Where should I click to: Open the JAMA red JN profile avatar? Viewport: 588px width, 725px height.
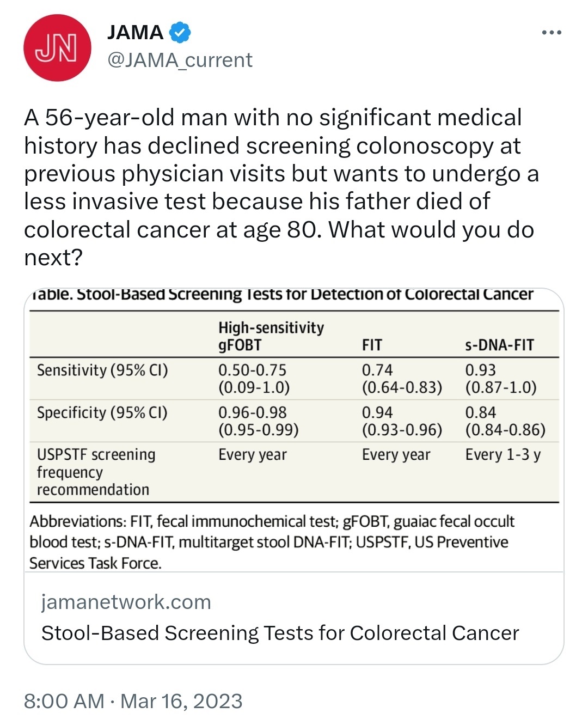57,48
